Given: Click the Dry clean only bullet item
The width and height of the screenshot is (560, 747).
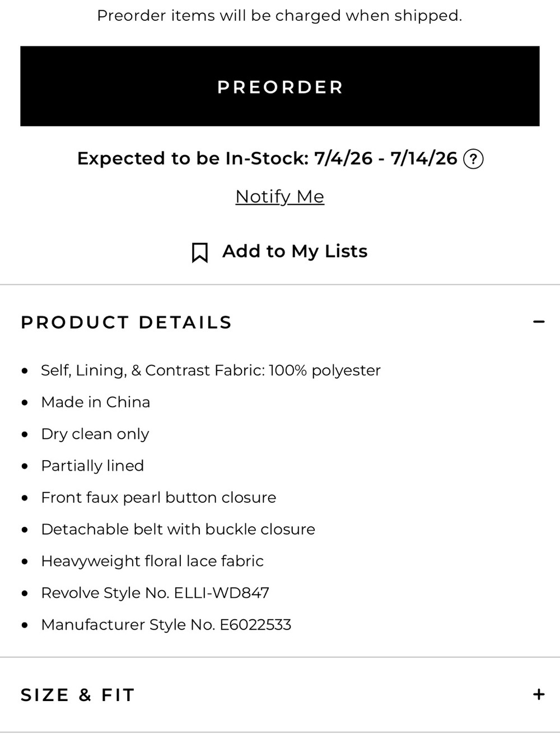Looking at the screenshot, I should [x=95, y=434].
